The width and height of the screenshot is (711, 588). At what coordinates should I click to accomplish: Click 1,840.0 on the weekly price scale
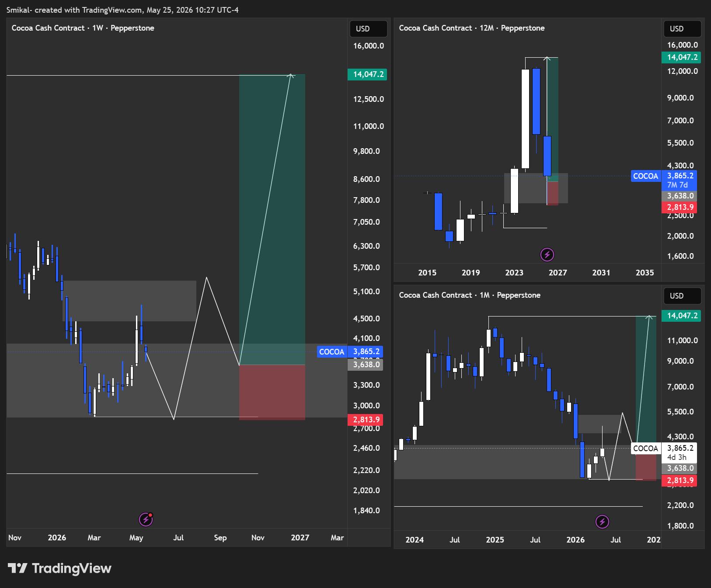366,511
